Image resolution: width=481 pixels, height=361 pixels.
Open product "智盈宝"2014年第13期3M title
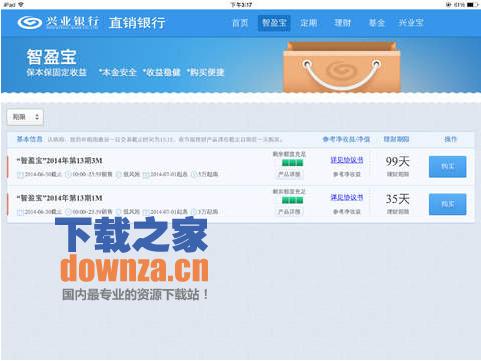pyautogui.click(x=60, y=161)
